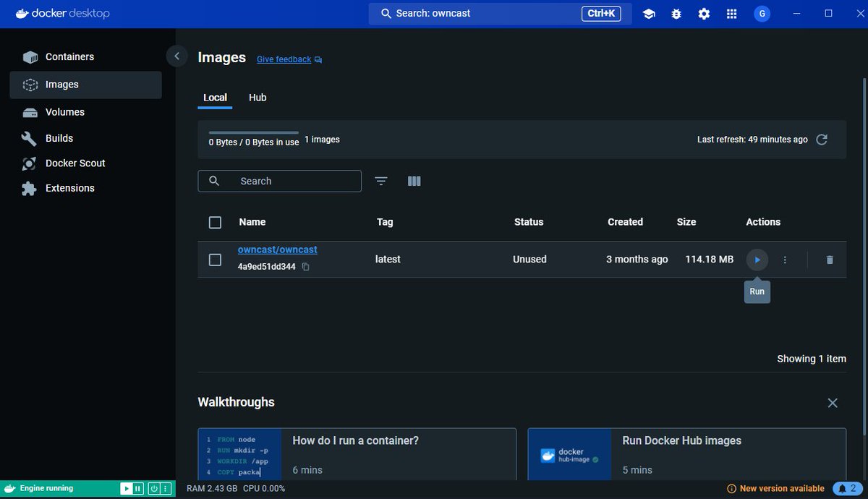Click the disk usage progress bar
Screen dimensions: 868x499
tap(254, 132)
